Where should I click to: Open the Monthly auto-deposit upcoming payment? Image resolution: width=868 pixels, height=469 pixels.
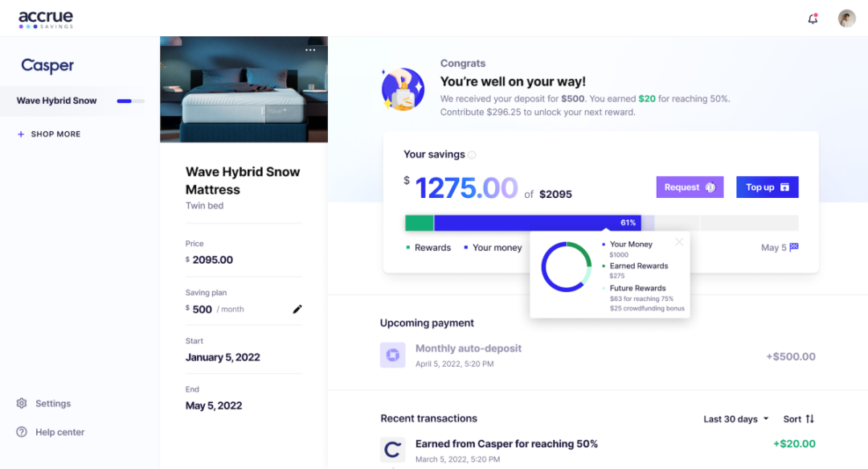click(x=468, y=349)
